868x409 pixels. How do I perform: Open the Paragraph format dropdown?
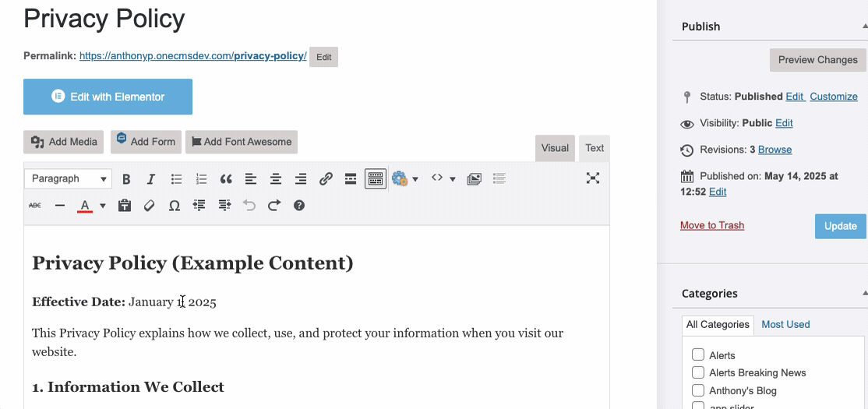(68, 179)
